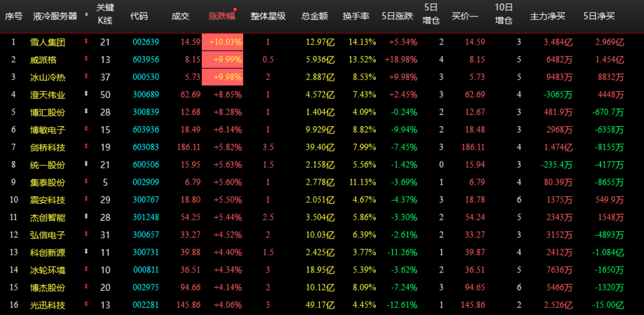Click the 液冷服务器 sector header

pyautogui.click(x=55, y=16)
